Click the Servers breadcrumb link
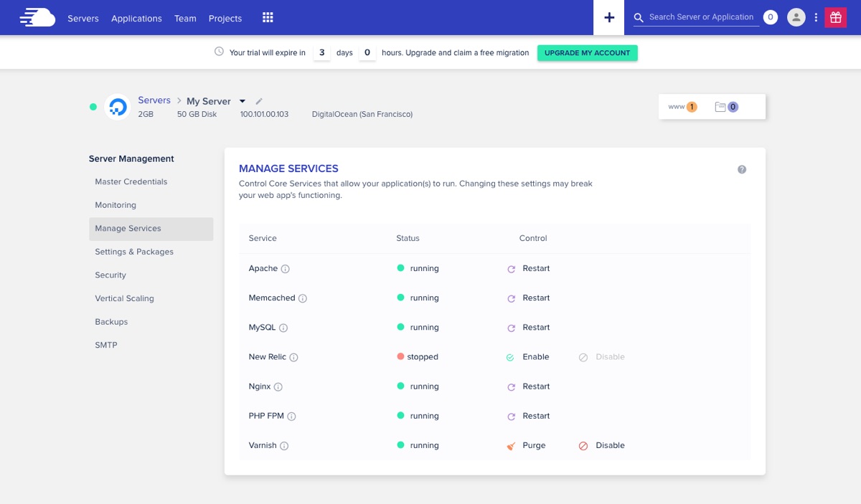The width and height of the screenshot is (861, 504). [154, 100]
